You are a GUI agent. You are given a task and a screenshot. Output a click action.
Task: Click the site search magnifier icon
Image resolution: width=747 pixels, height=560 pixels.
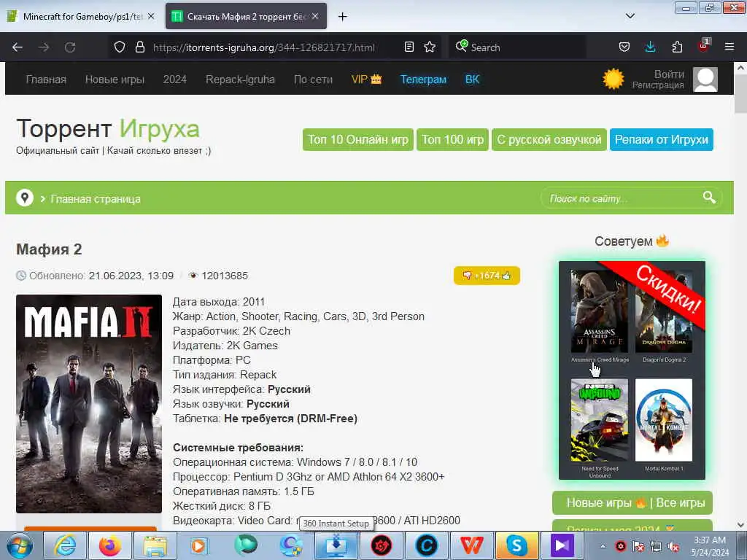click(709, 197)
